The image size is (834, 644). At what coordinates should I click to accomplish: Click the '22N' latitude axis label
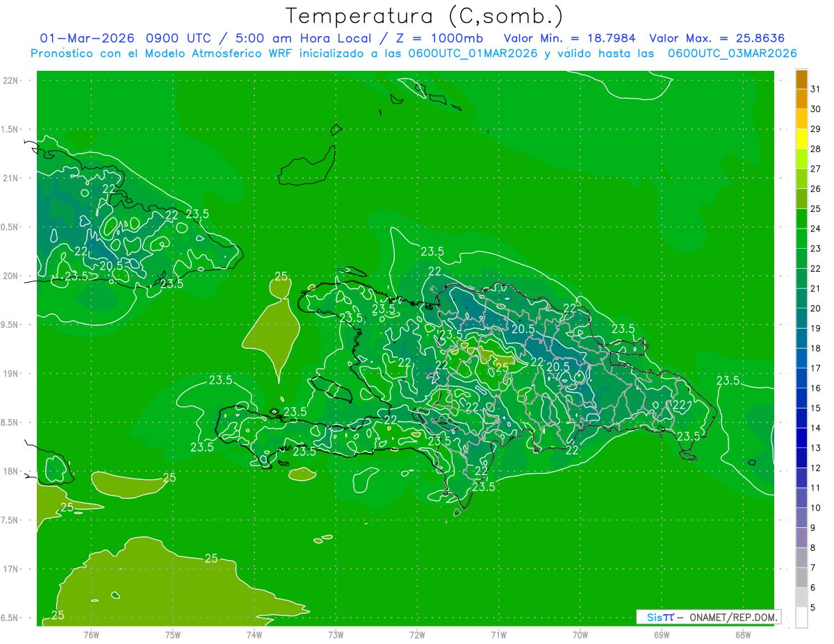coord(10,81)
